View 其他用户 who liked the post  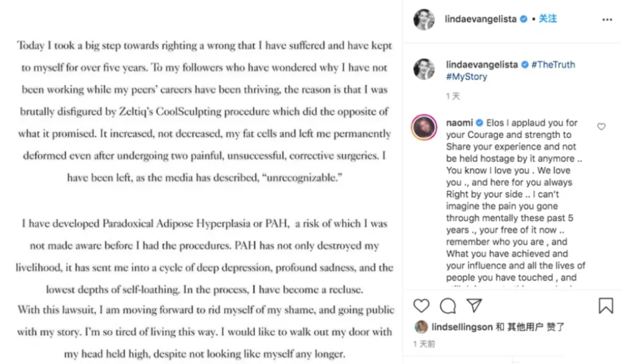pyautogui.click(x=525, y=327)
